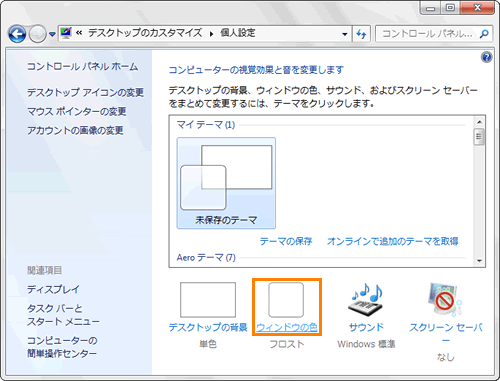
Task: Select the 未保存のテーマ thumbnail
Action: pyautogui.click(x=226, y=183)
